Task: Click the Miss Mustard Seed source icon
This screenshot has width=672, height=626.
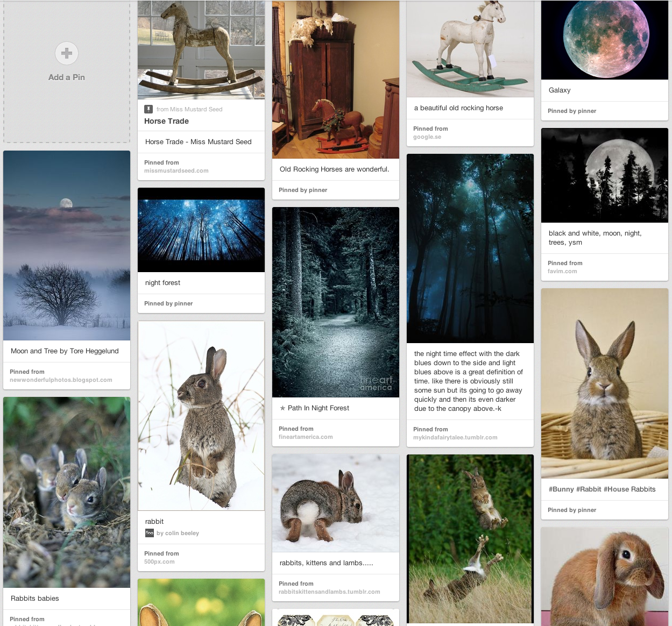Action: [148, 109]
